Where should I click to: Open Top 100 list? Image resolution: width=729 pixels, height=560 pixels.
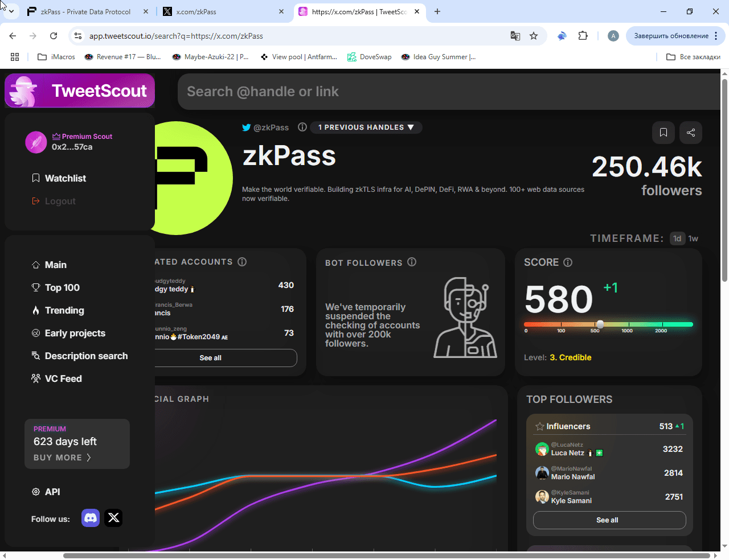pos(56,287)
